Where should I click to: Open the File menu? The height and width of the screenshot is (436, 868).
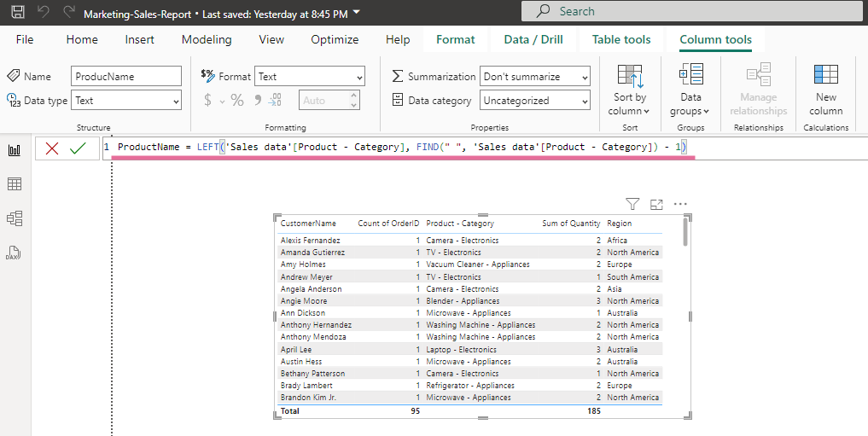[x=25, y=39]
